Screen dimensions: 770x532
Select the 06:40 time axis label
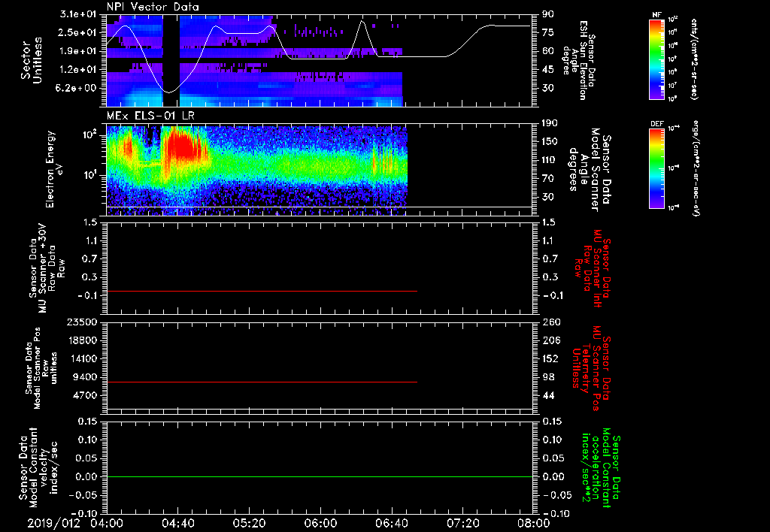[391, 523]
